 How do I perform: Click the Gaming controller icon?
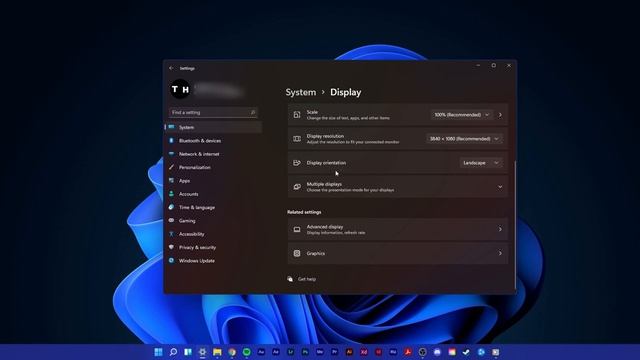coord(171,220)
